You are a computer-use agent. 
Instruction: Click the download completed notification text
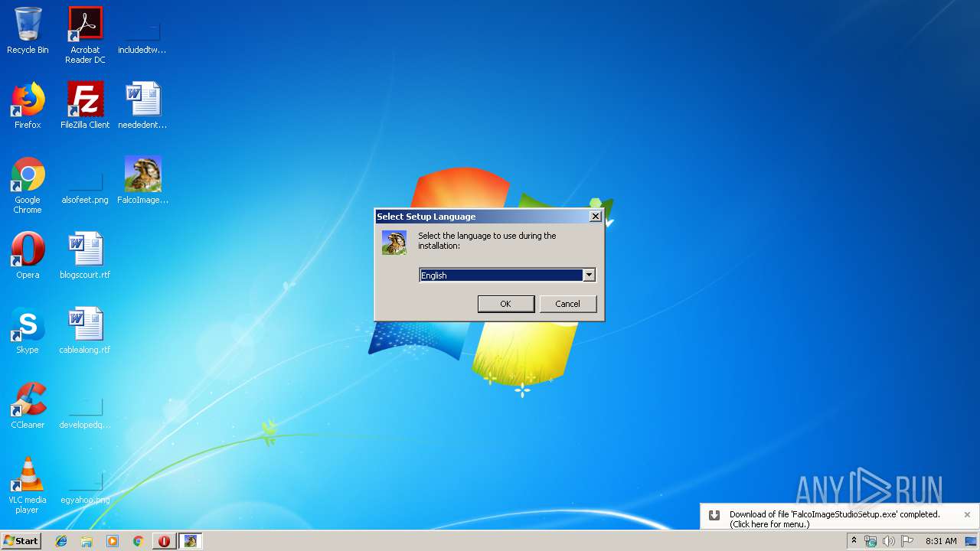[835, 519]
